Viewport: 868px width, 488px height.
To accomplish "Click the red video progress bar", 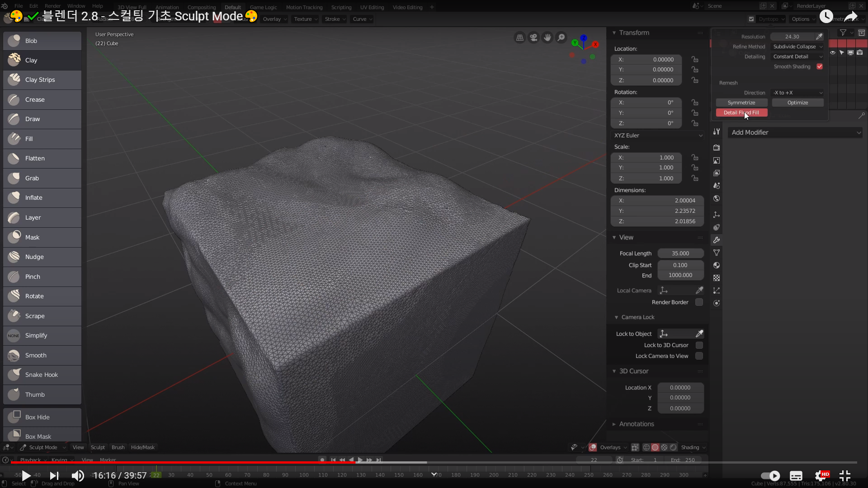I will pos(181,462).
